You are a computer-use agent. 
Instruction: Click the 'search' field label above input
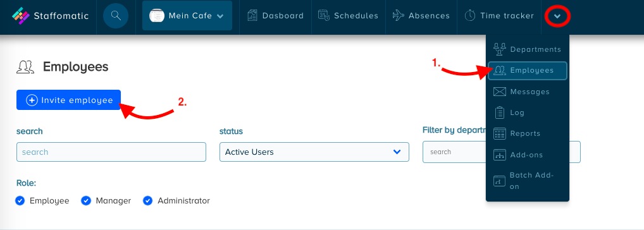tap(30, 131)
